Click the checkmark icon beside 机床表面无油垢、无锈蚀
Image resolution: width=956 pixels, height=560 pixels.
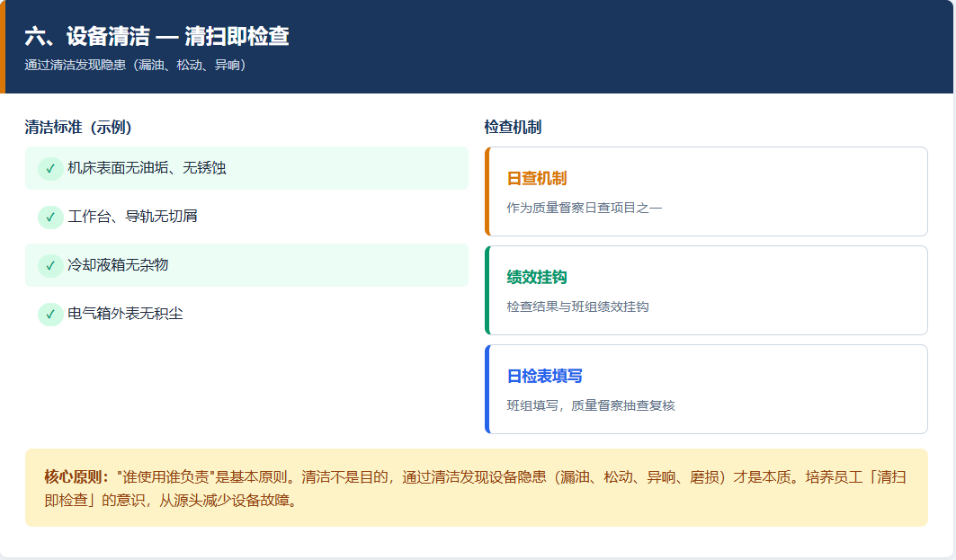pyautogui.click(x=50, y=168)
